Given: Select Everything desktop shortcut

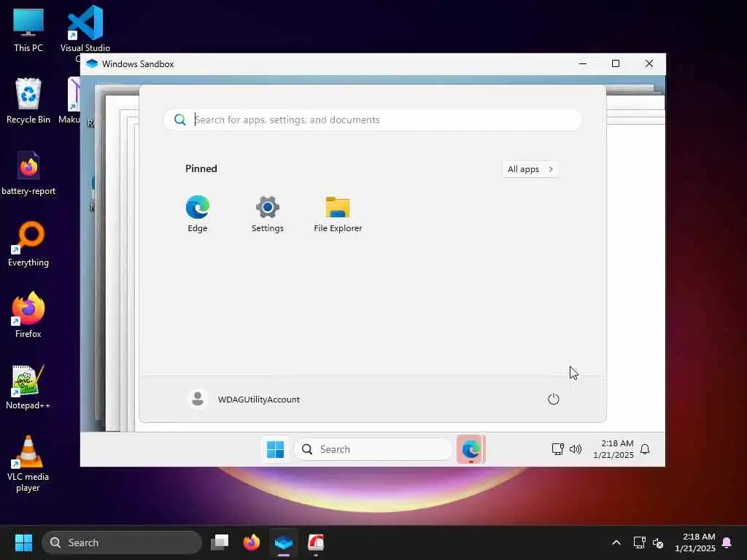Looking at the screenshot, I should coord(28,244).
